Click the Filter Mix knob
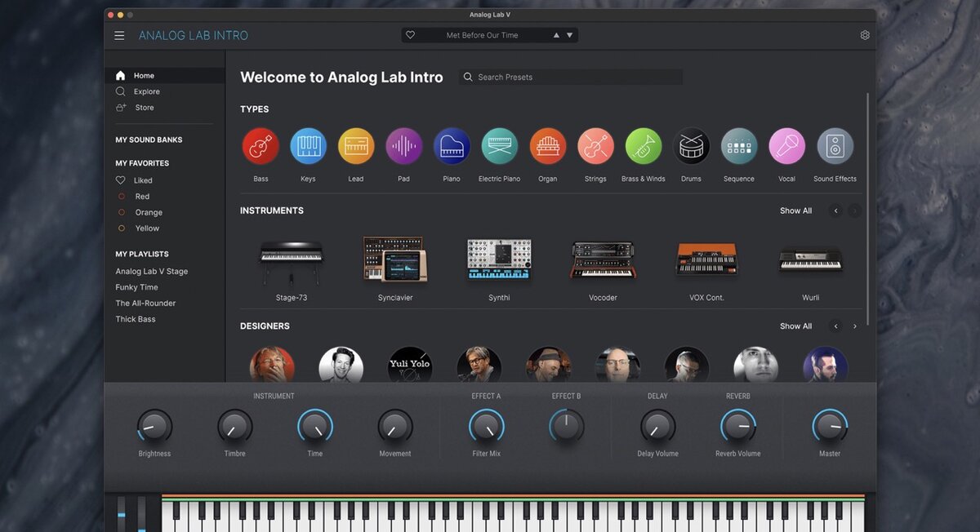The height and width of the screenshot is (532, 980). pyautogui.click(x=487, y=427)
